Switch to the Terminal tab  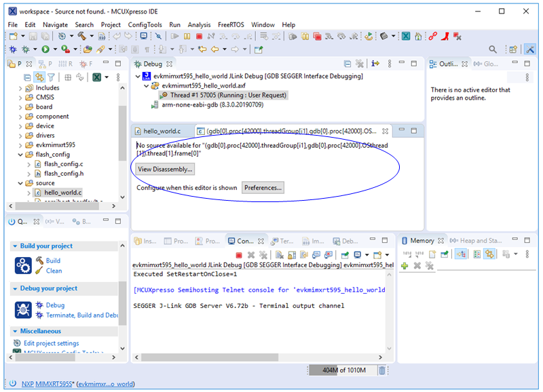pyautogui.click(x=282, y=241)
